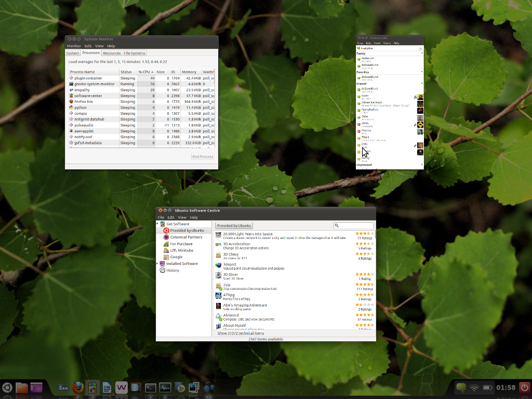Open the Help menu in Software Centre

194,218
